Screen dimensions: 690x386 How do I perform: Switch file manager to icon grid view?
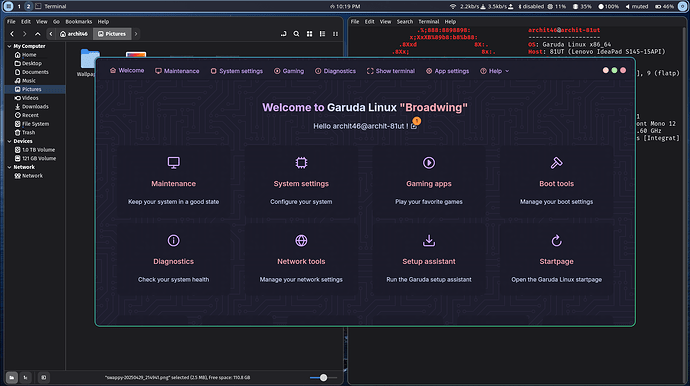[x=309, y=34]
